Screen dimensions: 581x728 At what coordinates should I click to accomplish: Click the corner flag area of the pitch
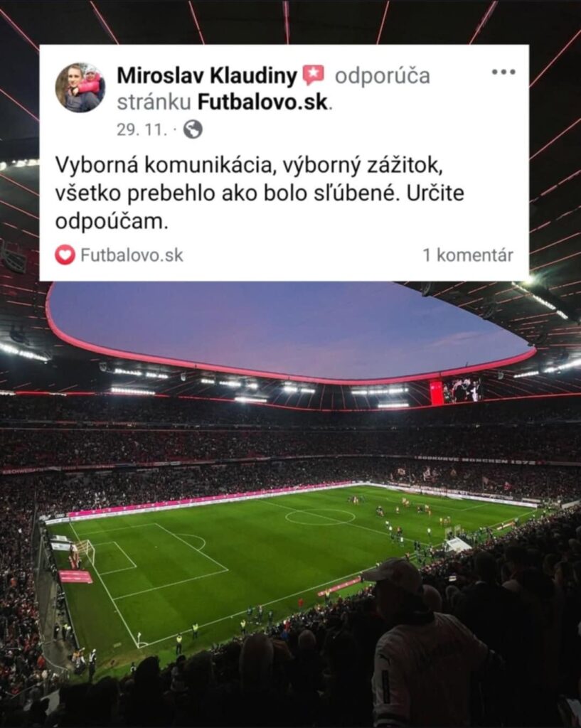(x=139, y=640)
